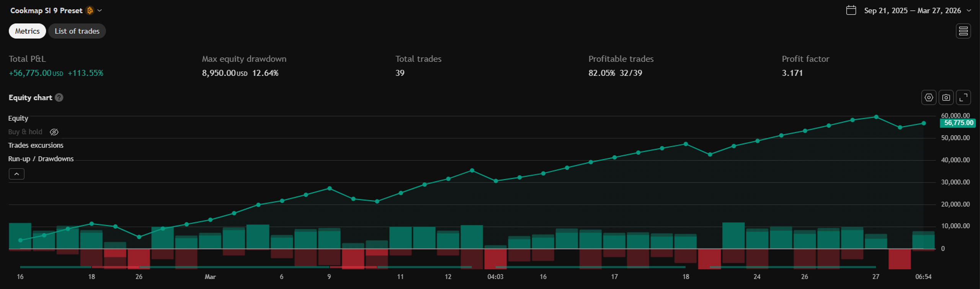Image resolution: width=980 pixels, height=289 pixels.
Task: Switch to the Metrics tab
Action: pos(27,31)
